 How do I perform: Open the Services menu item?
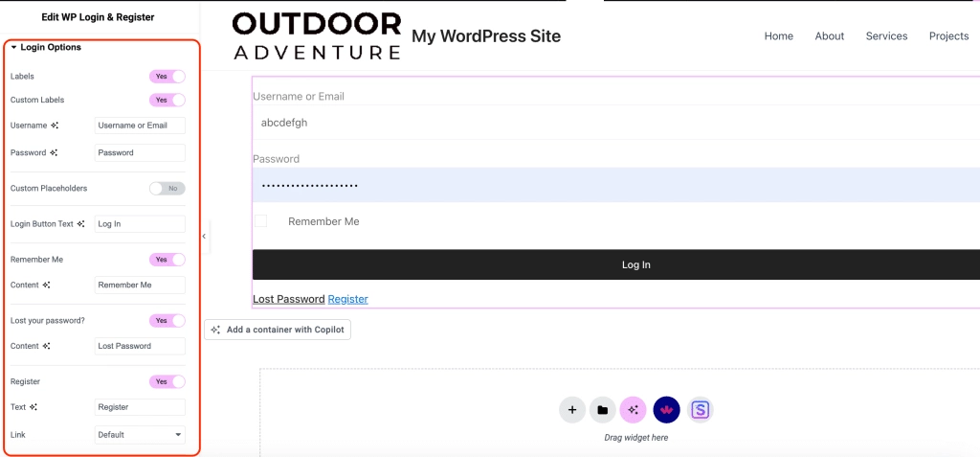pyautogui.click(x=886, y=36)
